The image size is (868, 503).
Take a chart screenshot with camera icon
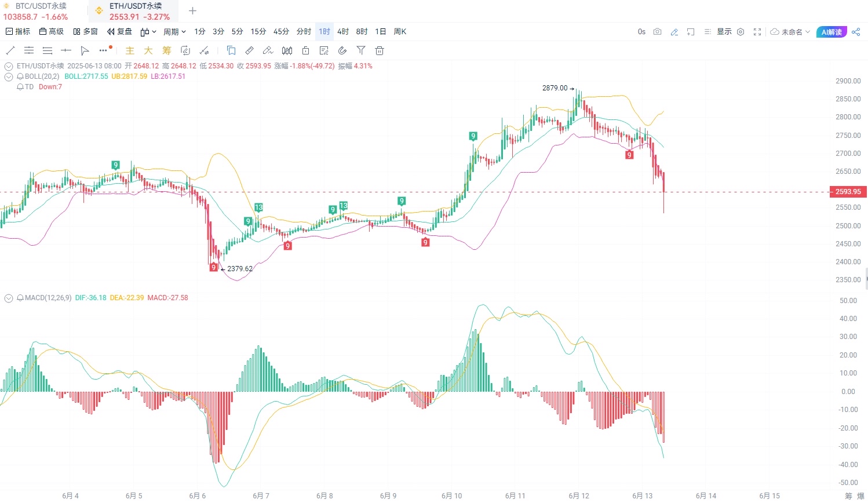[657, 32]
